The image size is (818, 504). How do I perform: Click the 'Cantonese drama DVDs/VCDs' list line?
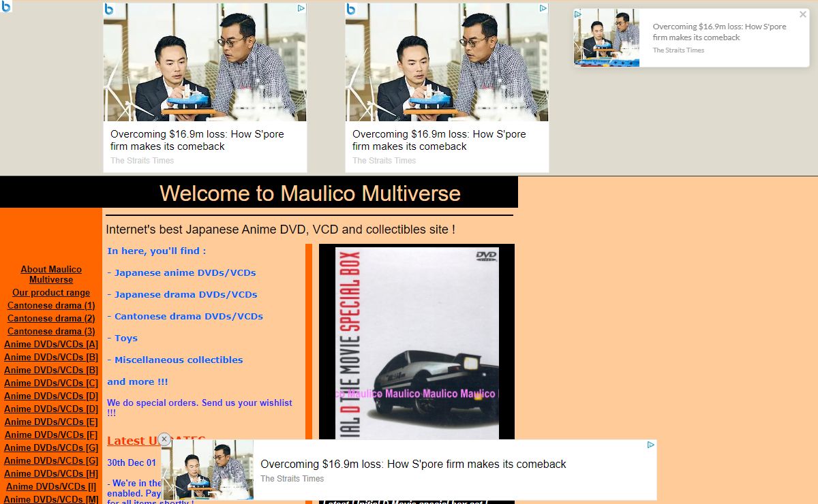click(x=185, y=316)
